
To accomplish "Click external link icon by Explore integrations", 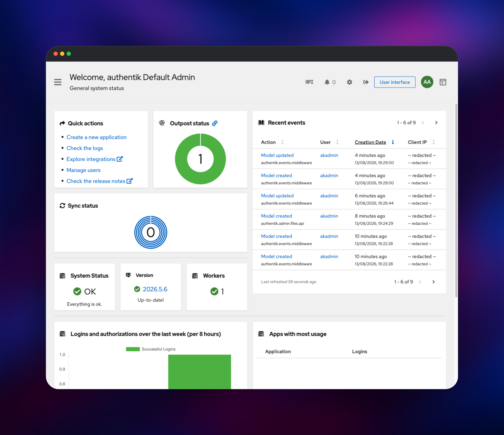I will click(x=120, y=159).
